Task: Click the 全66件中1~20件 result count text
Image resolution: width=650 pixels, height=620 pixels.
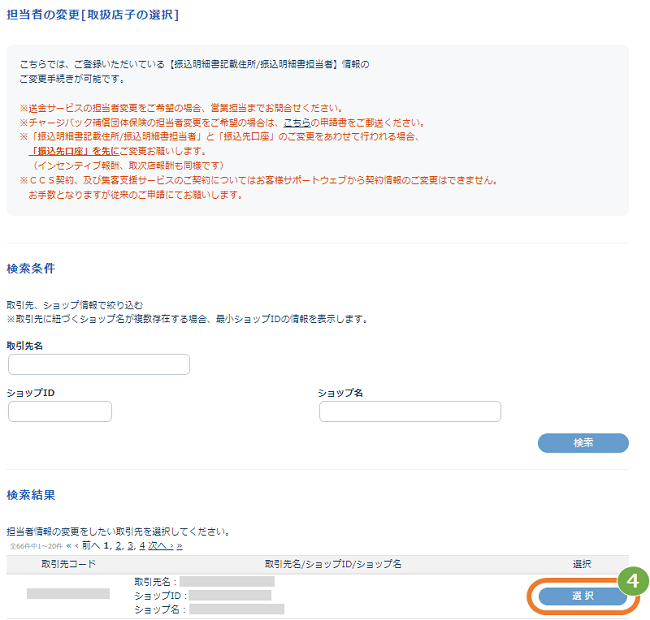Action: tap(36, 546)
